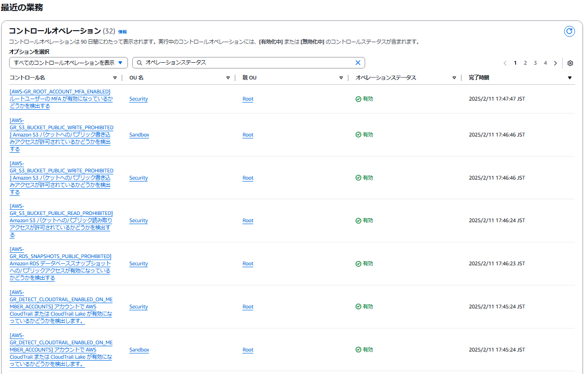This screenshot has height=374, width=588.
Task: Open Root parent OU in Sandbox S3_BUCKET_PUBLIC_WRITE row
Action: (248, 135)
